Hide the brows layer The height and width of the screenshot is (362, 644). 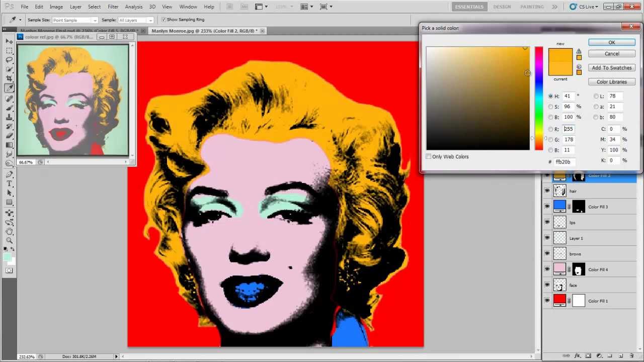(547, 254)
